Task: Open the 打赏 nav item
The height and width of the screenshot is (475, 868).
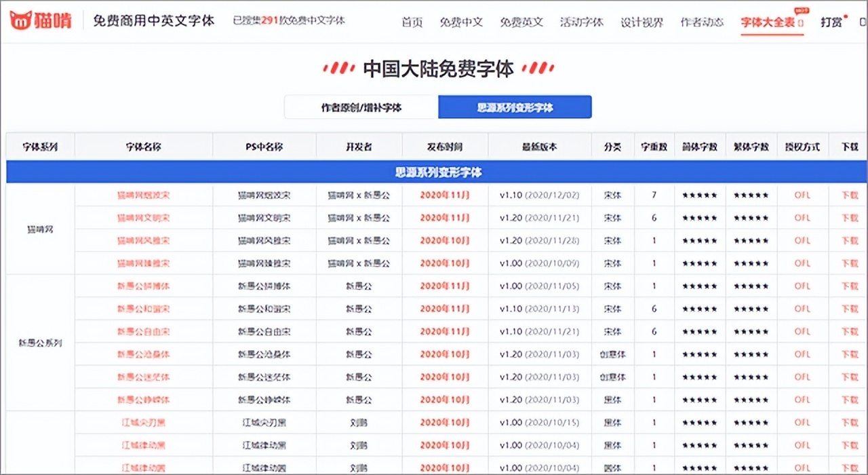Action: tap(831, 22)
